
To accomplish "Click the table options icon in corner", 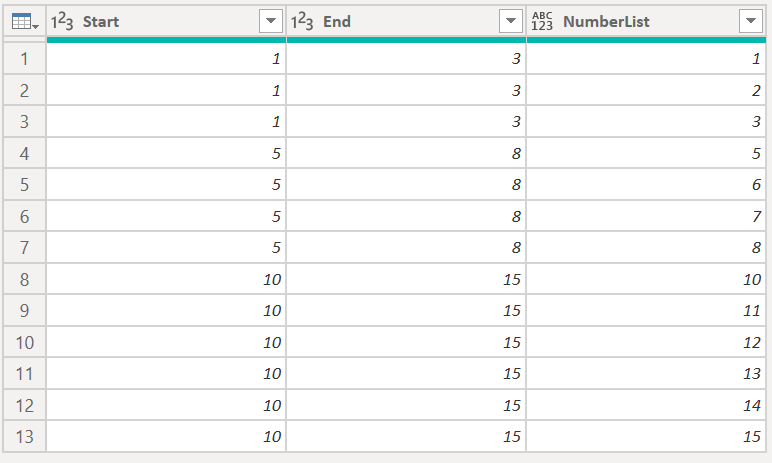I will point(24,21).
